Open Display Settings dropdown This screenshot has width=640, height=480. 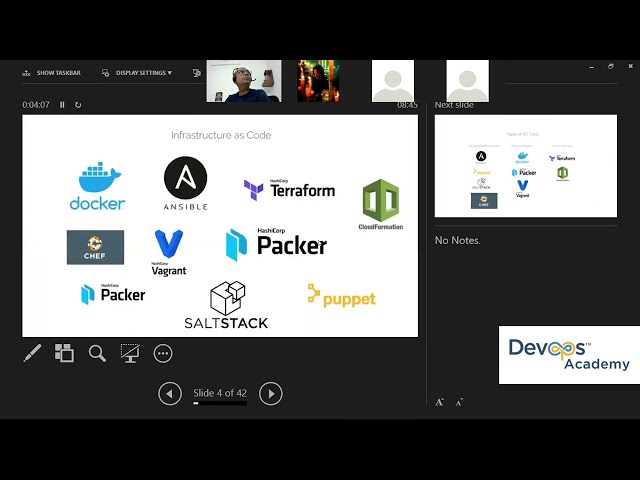(137, 73)
